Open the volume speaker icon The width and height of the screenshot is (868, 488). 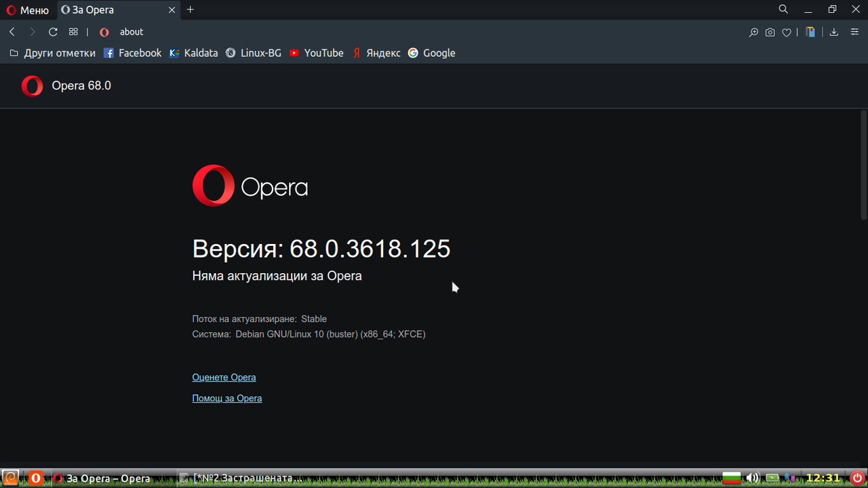[752, 478]
